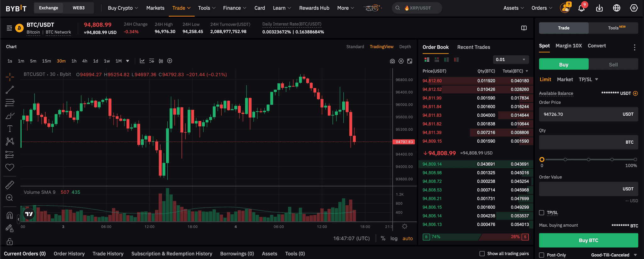
Task: Open the chart patterns tool
Action: [10, 141]
